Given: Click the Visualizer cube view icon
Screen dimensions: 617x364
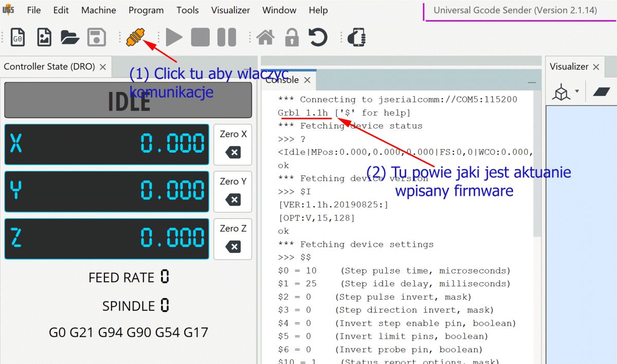Looking at the screenshot, I should [x=561, y=93].
